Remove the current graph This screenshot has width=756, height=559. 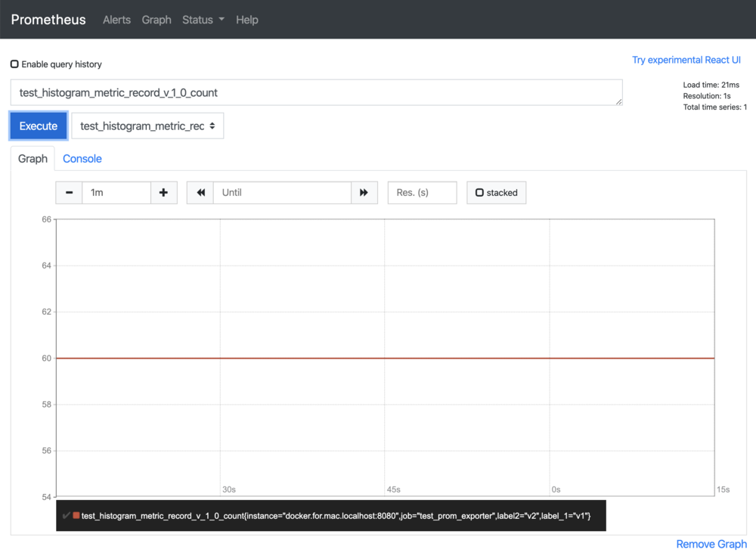[711, 544]
